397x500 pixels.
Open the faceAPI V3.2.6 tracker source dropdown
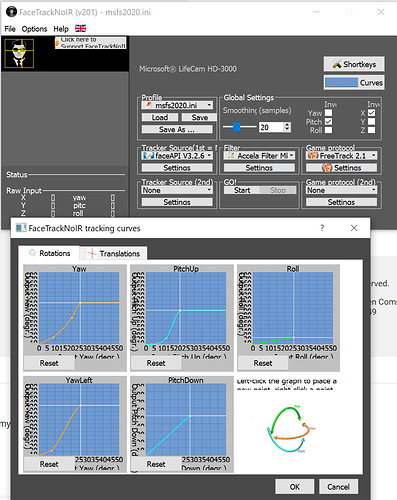coord(177,156)
